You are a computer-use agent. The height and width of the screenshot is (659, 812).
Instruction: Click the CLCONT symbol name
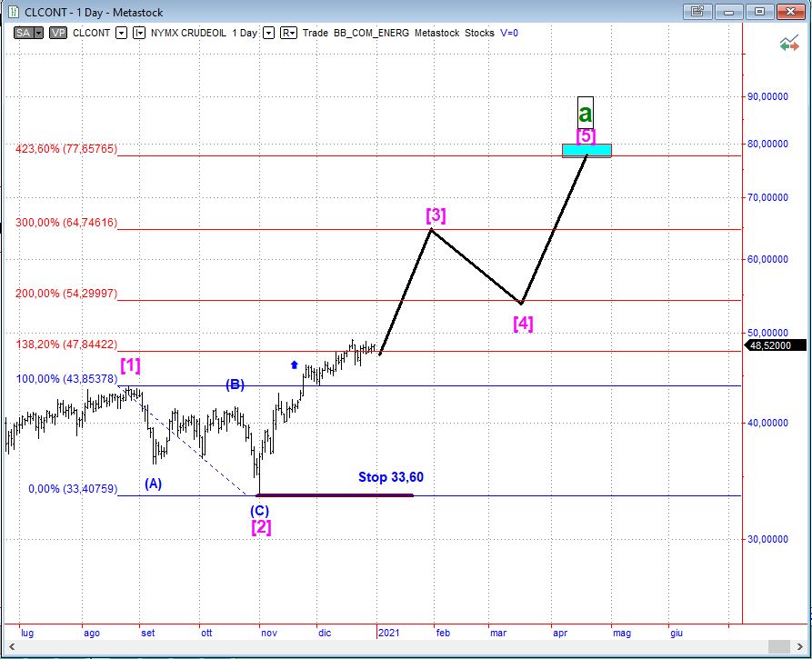point(92,33)
